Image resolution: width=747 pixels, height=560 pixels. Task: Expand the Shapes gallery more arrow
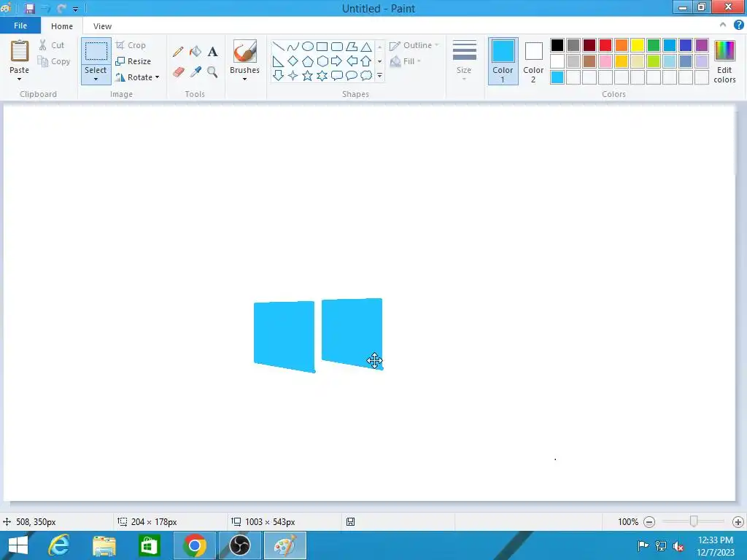click(x=379, y=75)
